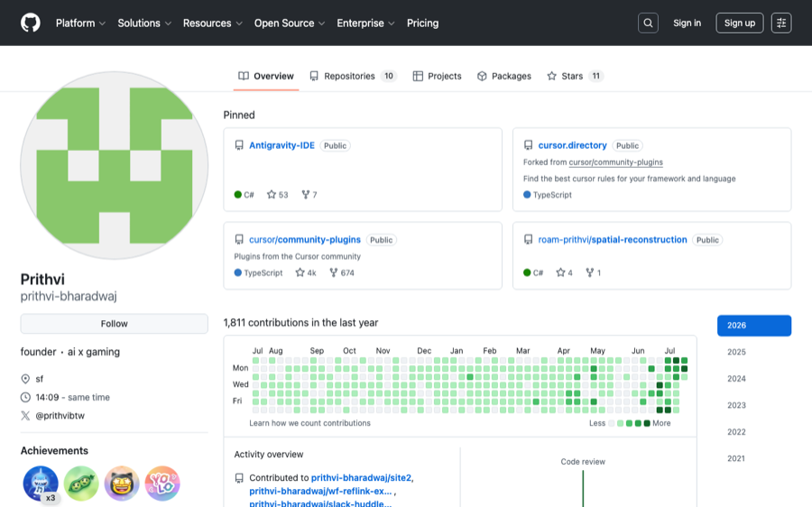Switch to the Projects tab
Screen dimensions: 812x507
coord(437,76)
